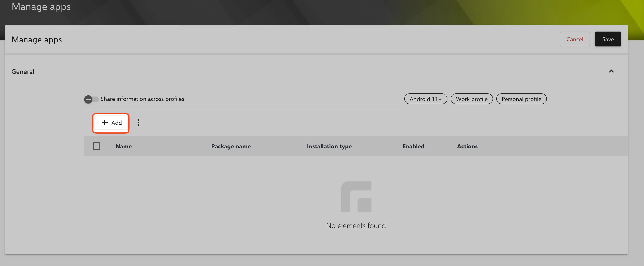Click the Name column header

[124, 146]
